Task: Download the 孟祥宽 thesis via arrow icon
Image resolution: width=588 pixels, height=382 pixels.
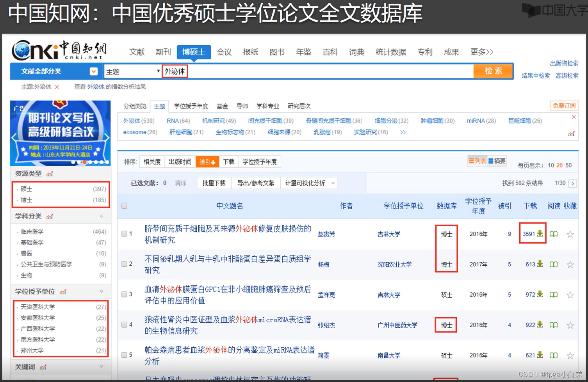Action: pyautogui.click(x=540, y=294)
